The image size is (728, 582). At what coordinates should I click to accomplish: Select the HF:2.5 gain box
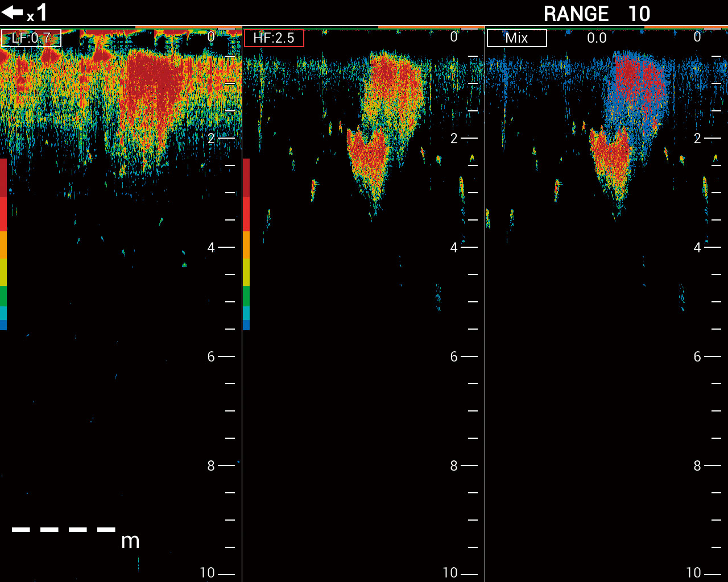tap(274, 38)
